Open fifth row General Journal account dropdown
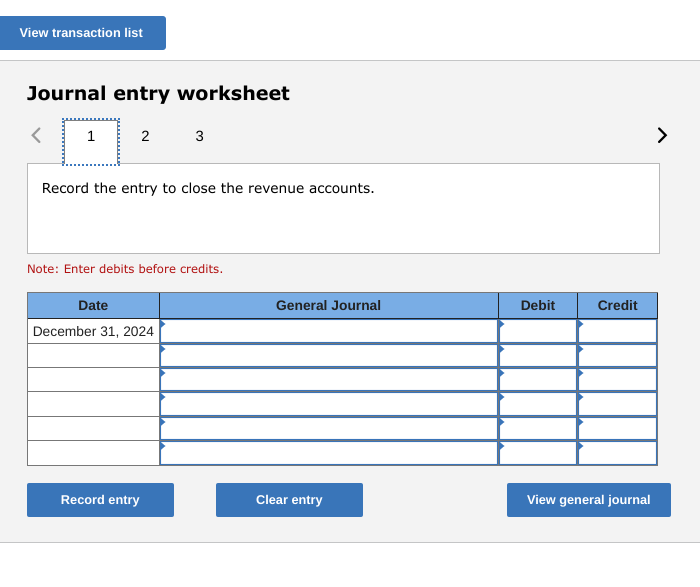 point(329,429)
